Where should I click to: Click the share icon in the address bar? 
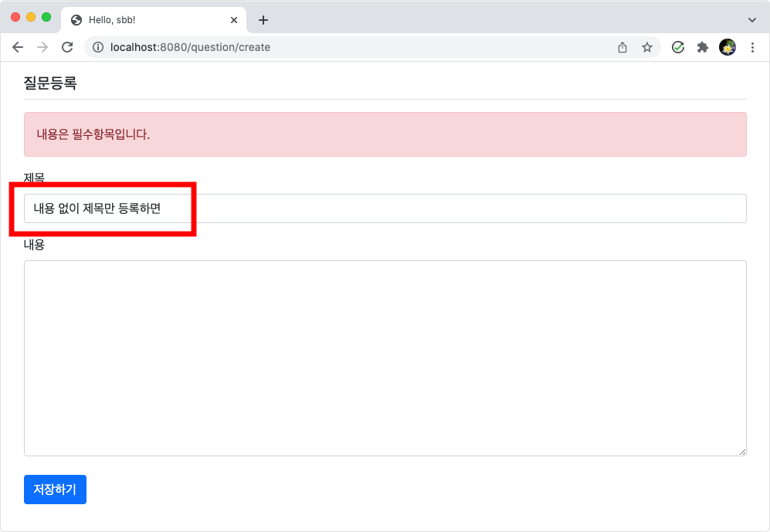point(622,47)
